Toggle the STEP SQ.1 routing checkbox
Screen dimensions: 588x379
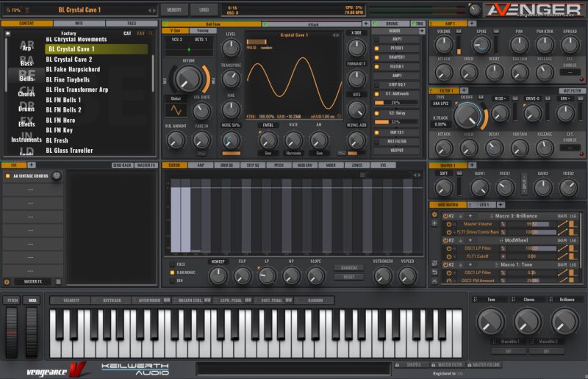(x=377, y=84)
